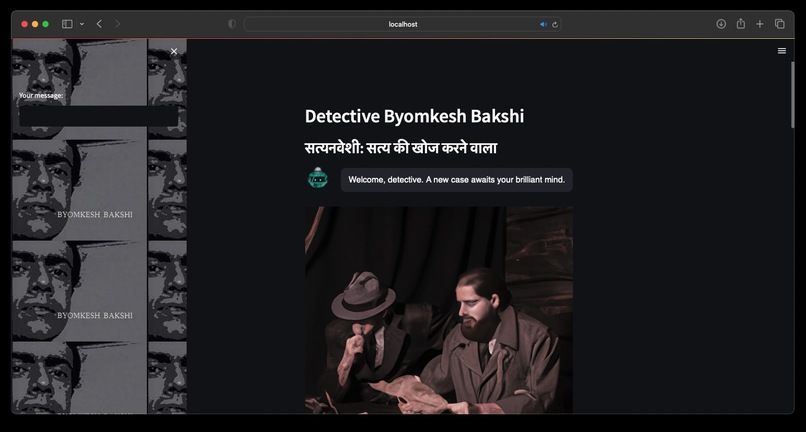Go forward with Safari forward arrow

click(118, 24)
